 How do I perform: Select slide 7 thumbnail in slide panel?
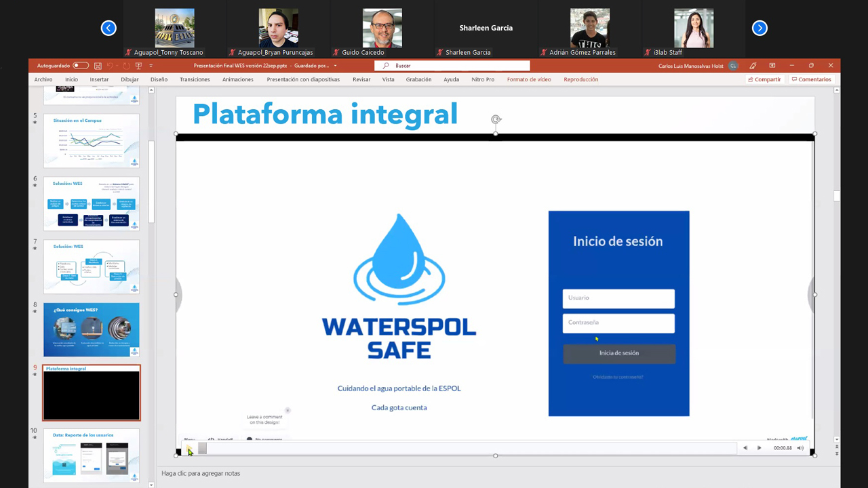pos(92,266)
